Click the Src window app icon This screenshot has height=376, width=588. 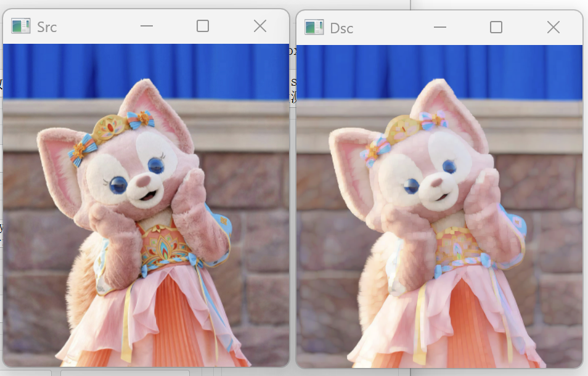20,27
